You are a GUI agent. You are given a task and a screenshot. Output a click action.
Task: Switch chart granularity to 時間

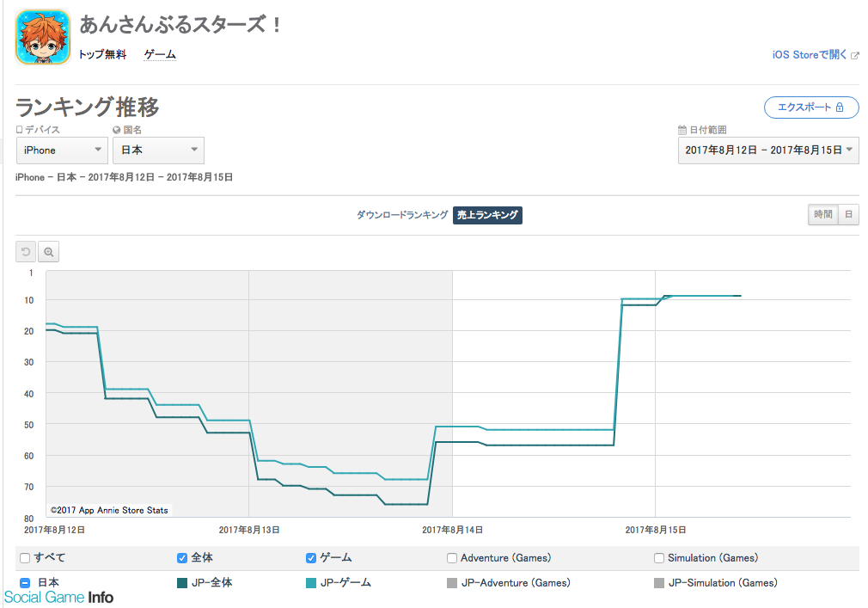click(823, 214)
